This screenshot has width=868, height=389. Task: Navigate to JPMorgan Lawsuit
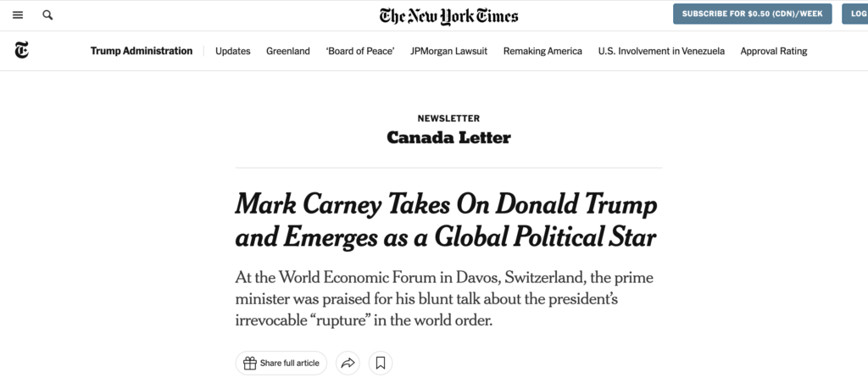pyautogui.click(x=449, y=51)
